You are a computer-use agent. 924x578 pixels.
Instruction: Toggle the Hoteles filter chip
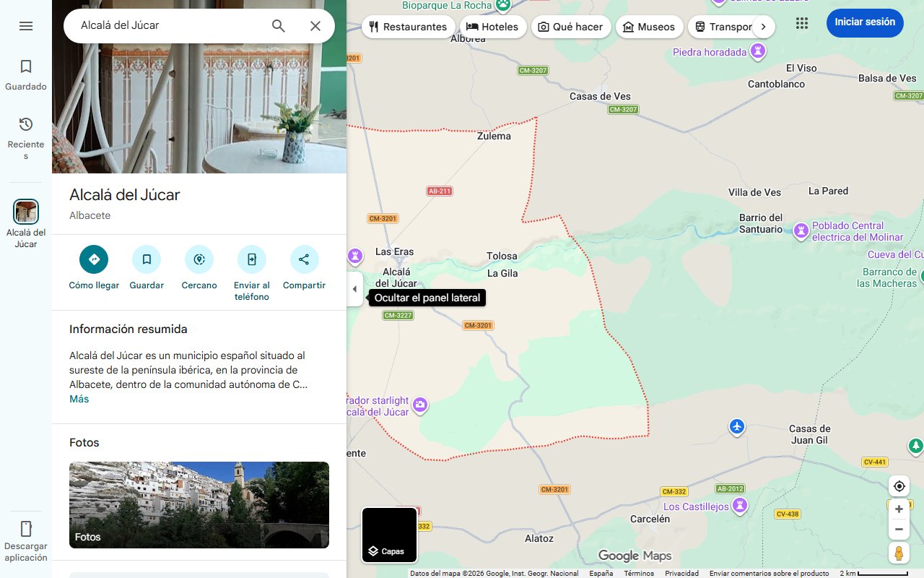pyautogui.click(x=493, y=26)
